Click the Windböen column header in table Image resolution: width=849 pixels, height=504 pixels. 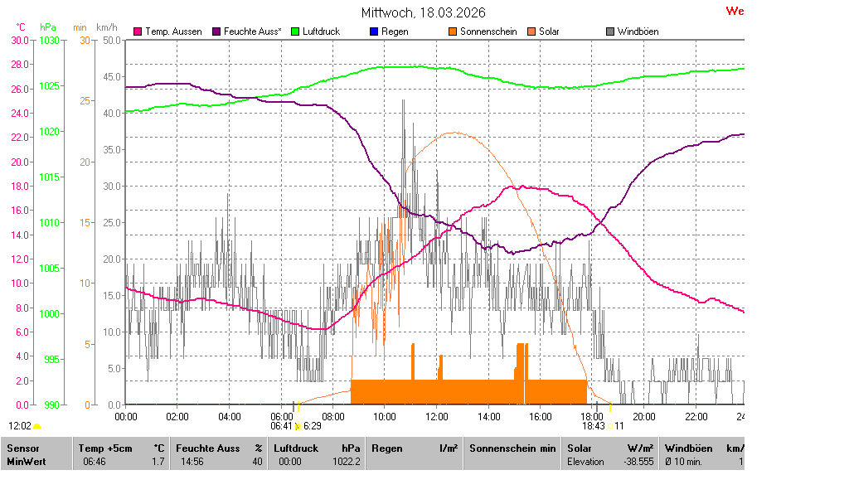pos(702,448)
